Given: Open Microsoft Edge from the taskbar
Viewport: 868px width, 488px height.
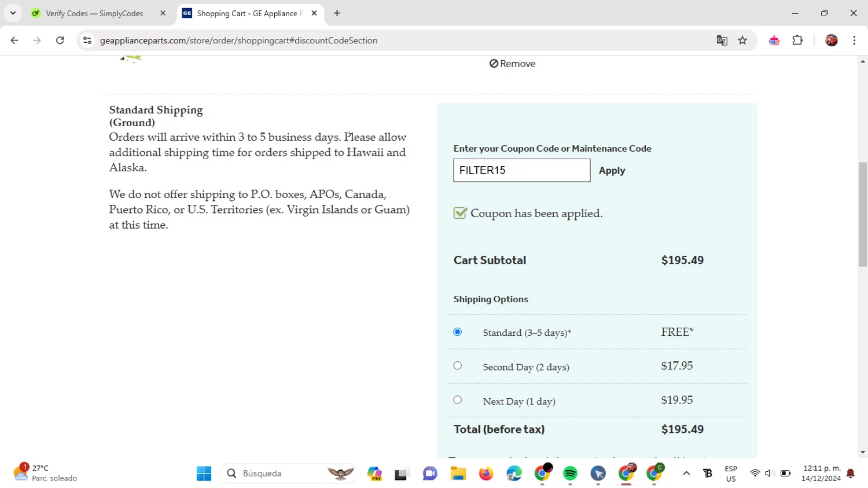Looking at the screenshot, I should [514, 474].
